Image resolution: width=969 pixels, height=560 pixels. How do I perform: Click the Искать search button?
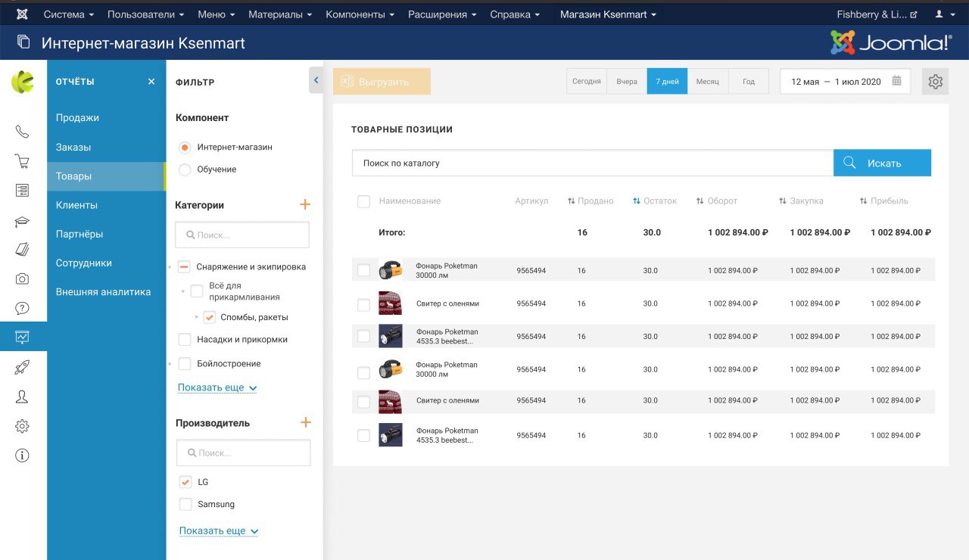pos(882,163)
